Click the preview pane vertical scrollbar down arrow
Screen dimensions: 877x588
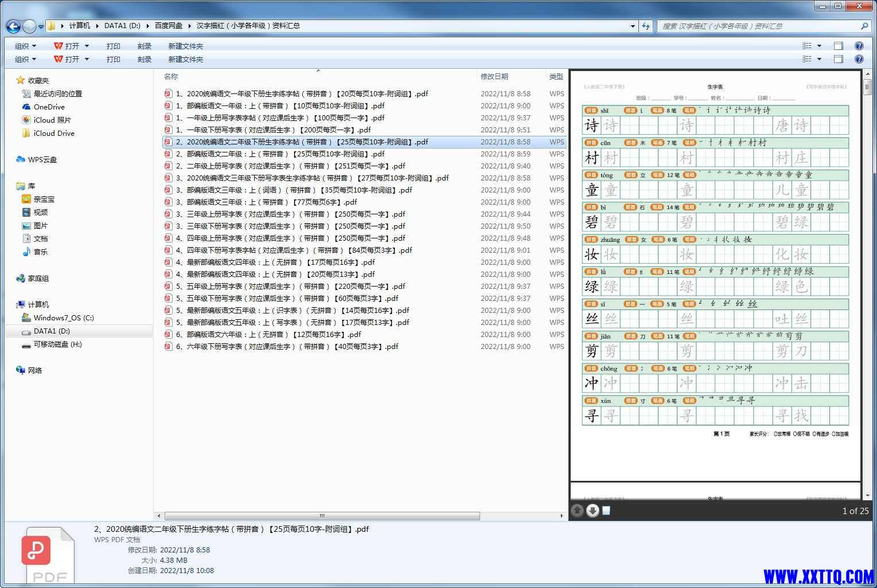point(867,495)
